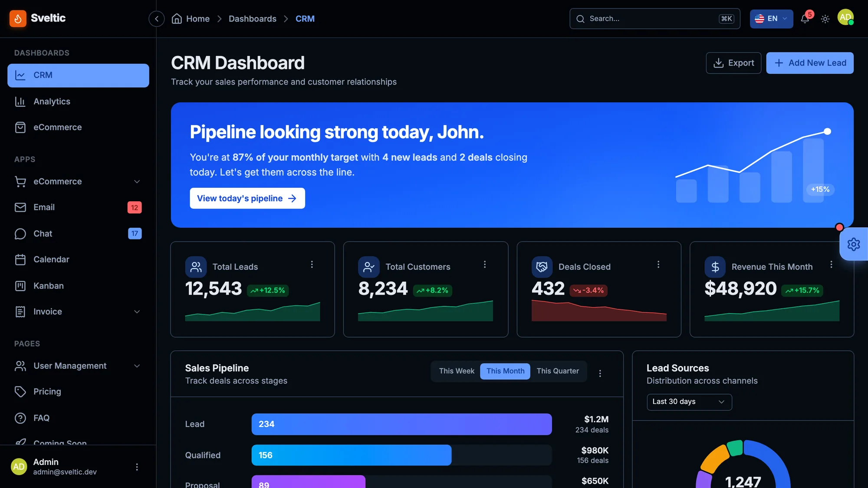This screenshot has width=868, height=488.
Task: Click the $980K Qualified stage value
Action: click(595, 450)
